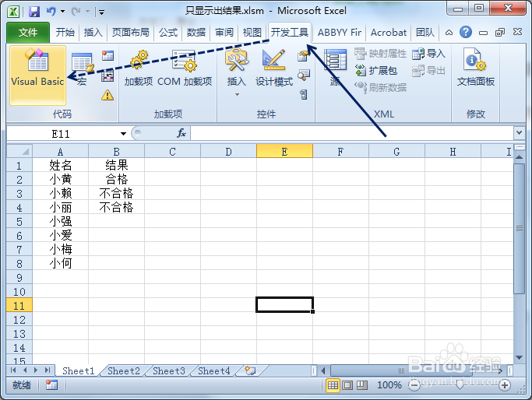
Task: Expand the Undo history dropdown
Action: click(x=63, y=12)
